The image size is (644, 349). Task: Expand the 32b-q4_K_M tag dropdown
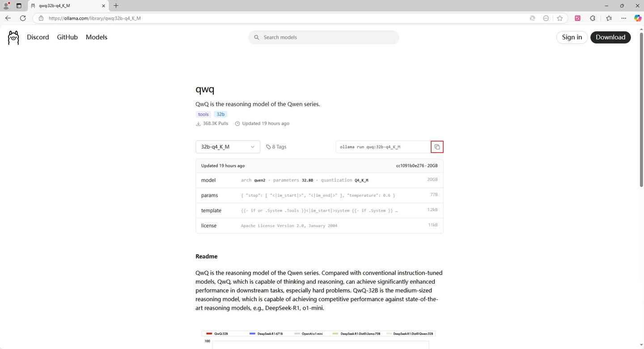click(228, 147)
